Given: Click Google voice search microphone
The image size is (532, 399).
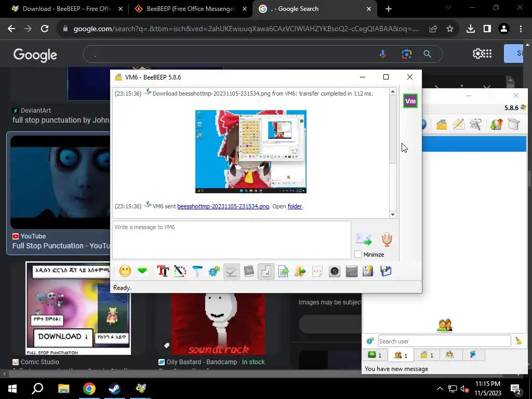Looking at the screenshot, I should [383, 54].
